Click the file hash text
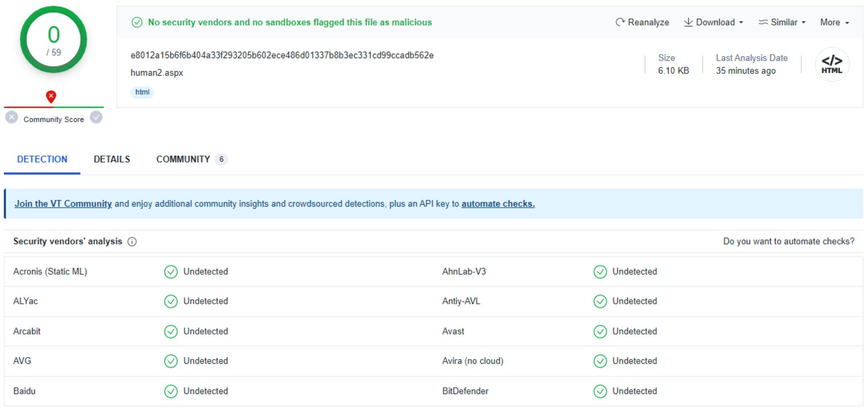The width and height of the screenshot is (868, 410). tap(282, 55)
